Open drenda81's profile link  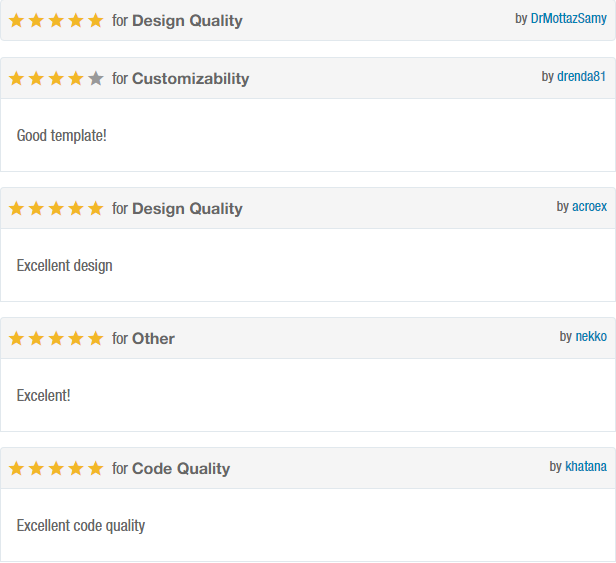pos(581,76)
